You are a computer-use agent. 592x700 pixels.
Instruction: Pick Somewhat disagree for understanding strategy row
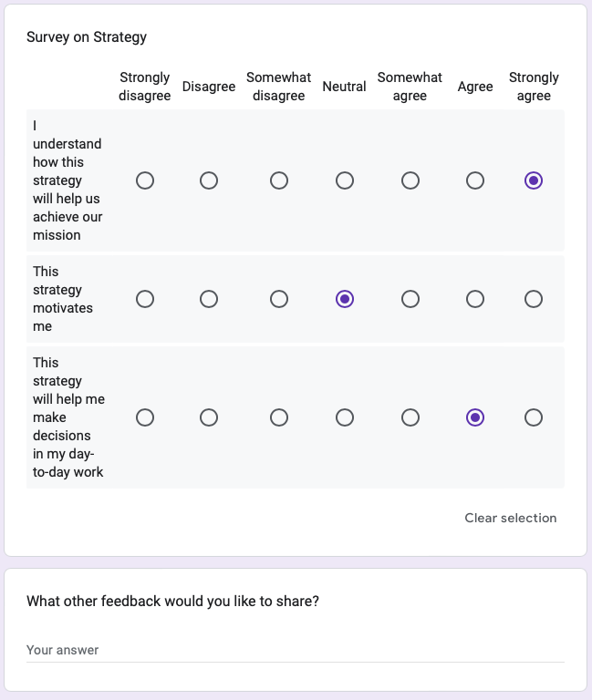pyautogui.click(x=279, y=180)
